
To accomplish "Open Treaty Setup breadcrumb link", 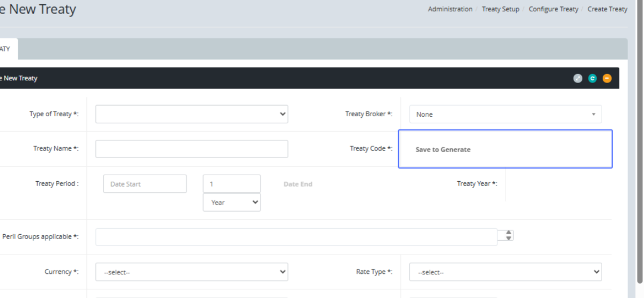I will click(500, 9).
